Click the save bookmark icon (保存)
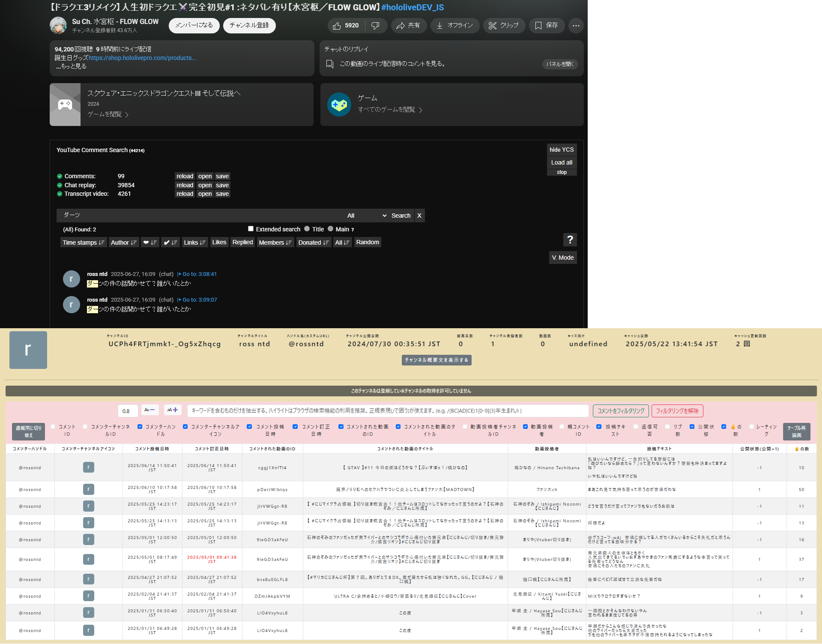 (538, 26)
